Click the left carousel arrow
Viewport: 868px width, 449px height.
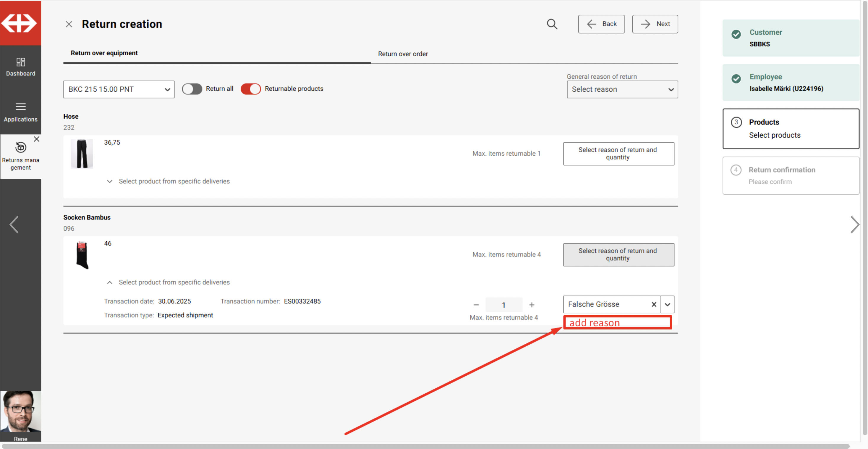pos(14,224)
